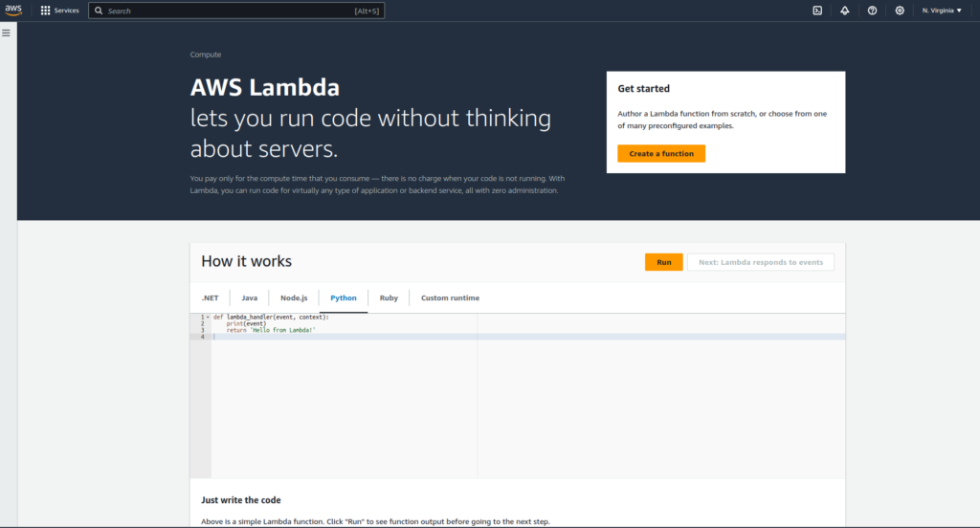
Task: Click the Compute breadcrumb text
Action: (206, 55)
